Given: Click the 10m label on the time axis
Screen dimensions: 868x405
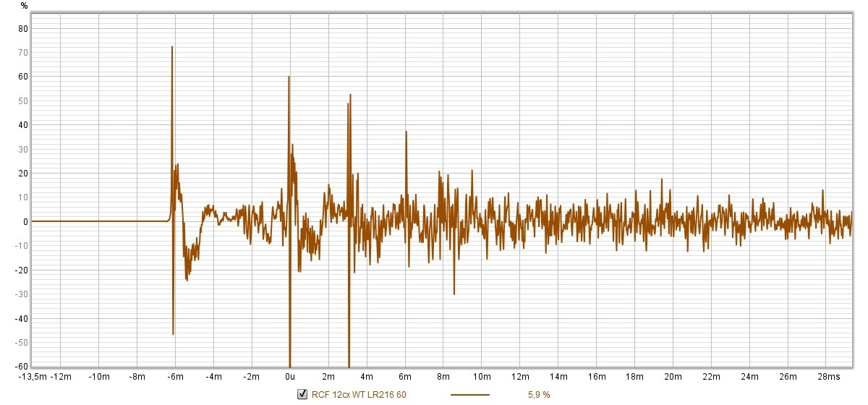Looking at the screenshot, I should pos(482,377).
